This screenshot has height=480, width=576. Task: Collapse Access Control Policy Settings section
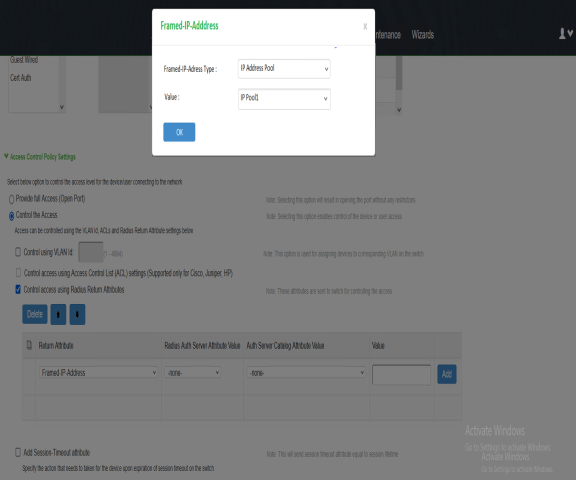[40, 157]
